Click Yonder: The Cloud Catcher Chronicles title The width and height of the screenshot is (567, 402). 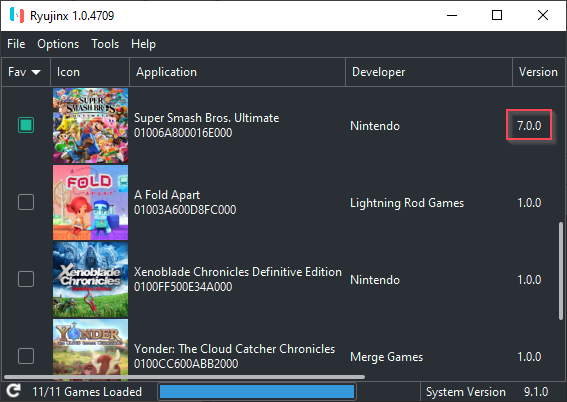[x=234, y=349]
